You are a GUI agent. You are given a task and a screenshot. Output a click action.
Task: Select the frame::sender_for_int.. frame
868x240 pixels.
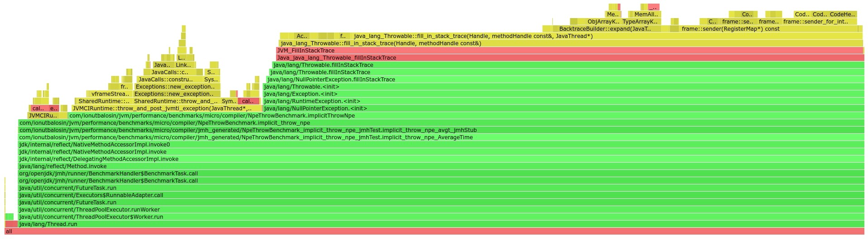(819, 22)
